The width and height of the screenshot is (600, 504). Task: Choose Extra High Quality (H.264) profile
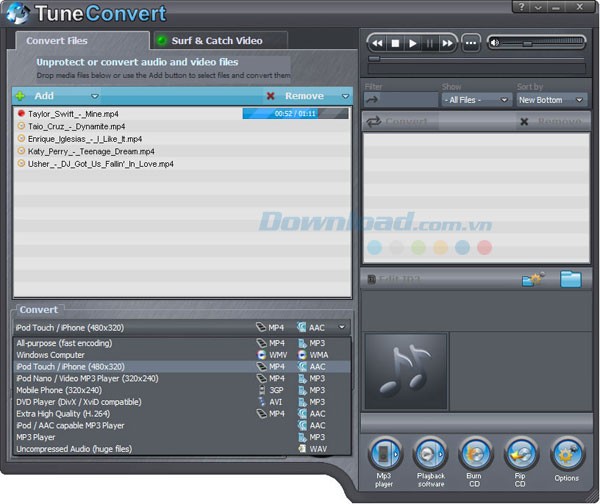click(x=182, y=414)
